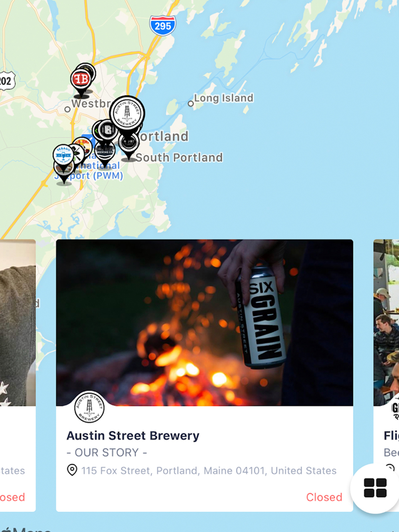Screen dimensions: 399x532
Task: Tap the location marker icon beside the address
Action: [x=72, y=470]
